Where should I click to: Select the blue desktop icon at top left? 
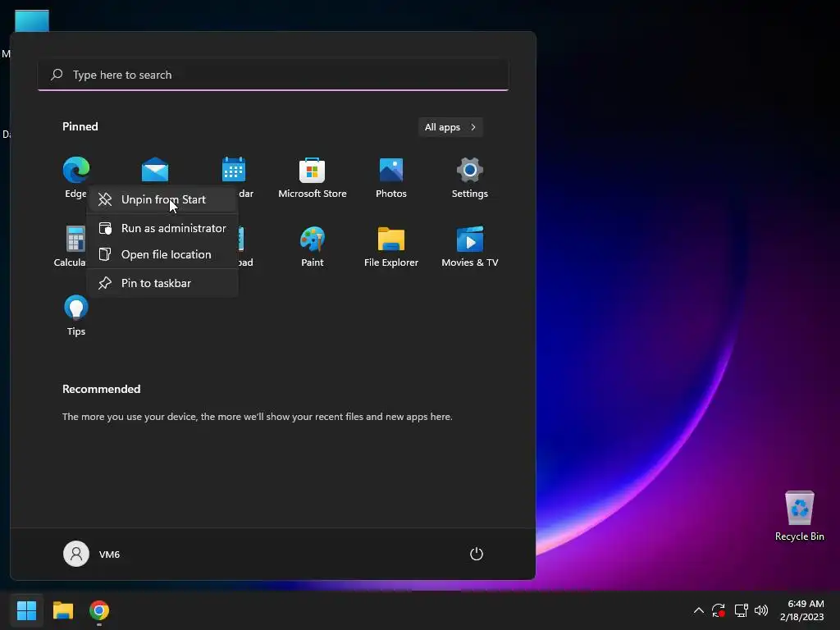coord(32,21)
